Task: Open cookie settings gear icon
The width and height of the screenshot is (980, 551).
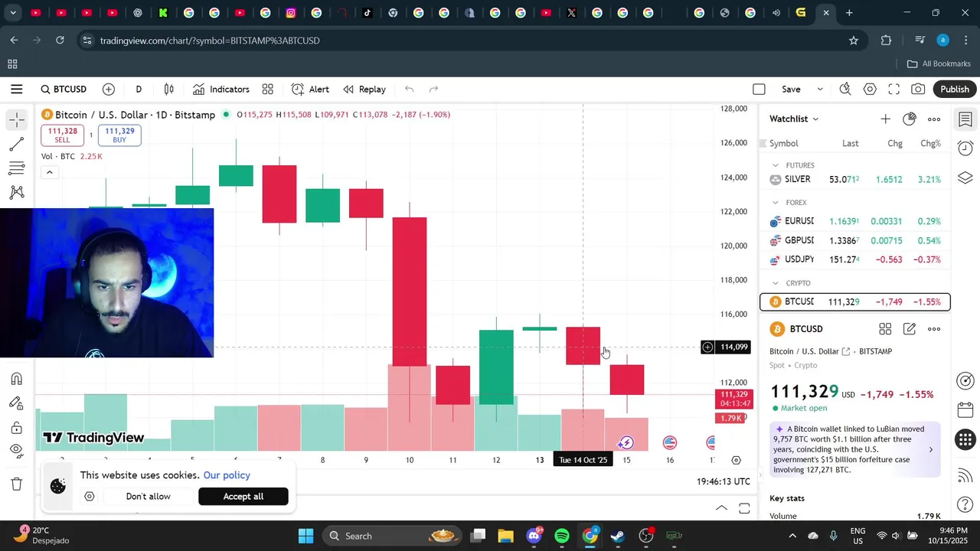Action: (x=90, y=497)
